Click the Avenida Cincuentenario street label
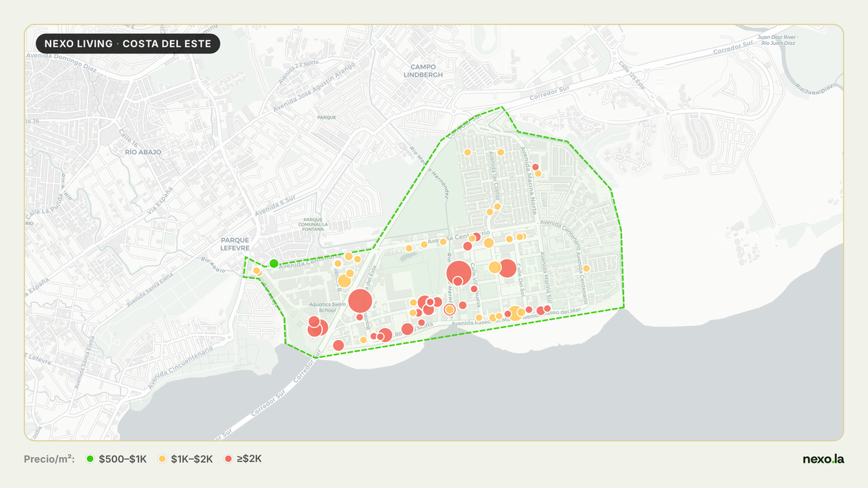This screenshot has width=868, height=488. click(180, 369)
